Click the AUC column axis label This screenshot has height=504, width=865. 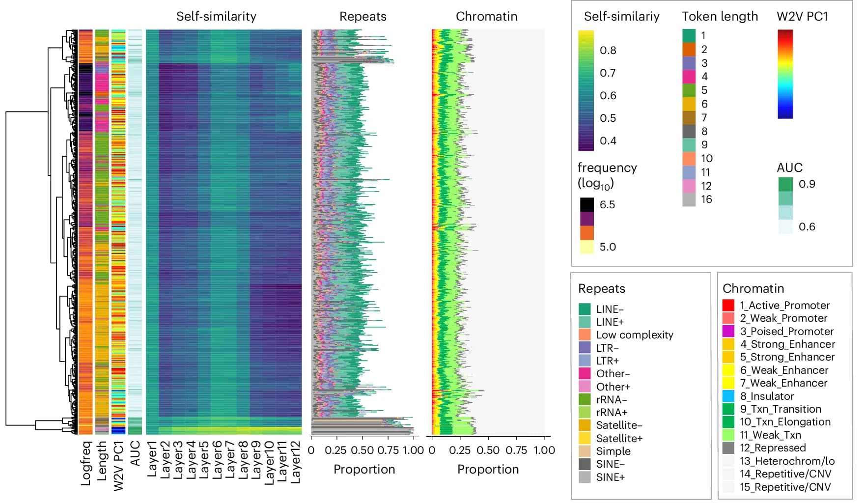135,453
